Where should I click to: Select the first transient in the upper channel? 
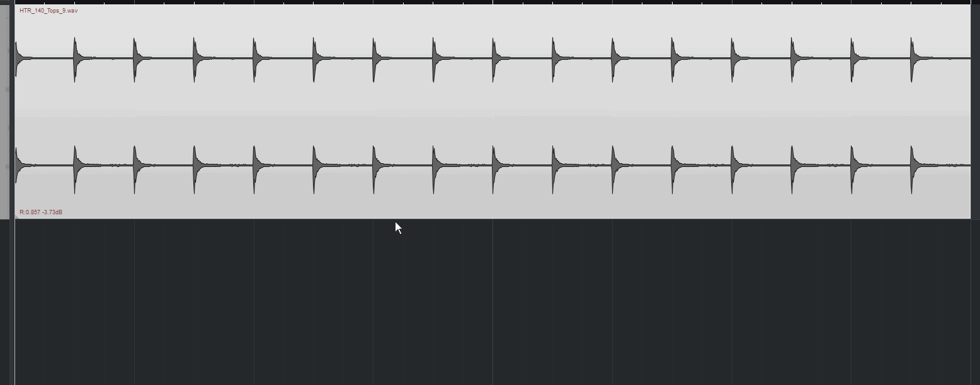pos(18,59)
